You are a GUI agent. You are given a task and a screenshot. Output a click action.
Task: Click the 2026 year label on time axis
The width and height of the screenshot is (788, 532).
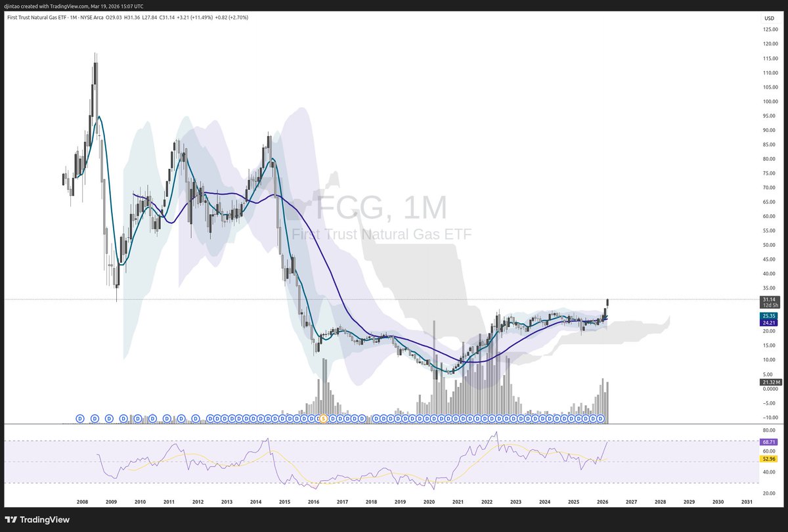coord(602,501)
